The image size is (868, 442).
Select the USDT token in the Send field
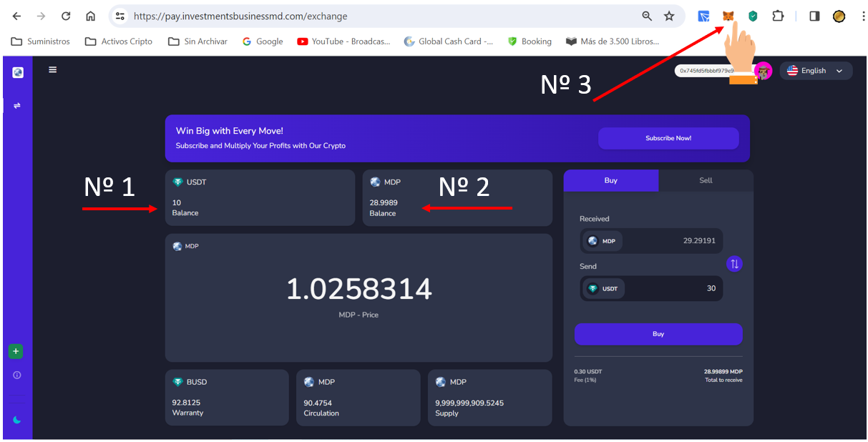(603, 289)
